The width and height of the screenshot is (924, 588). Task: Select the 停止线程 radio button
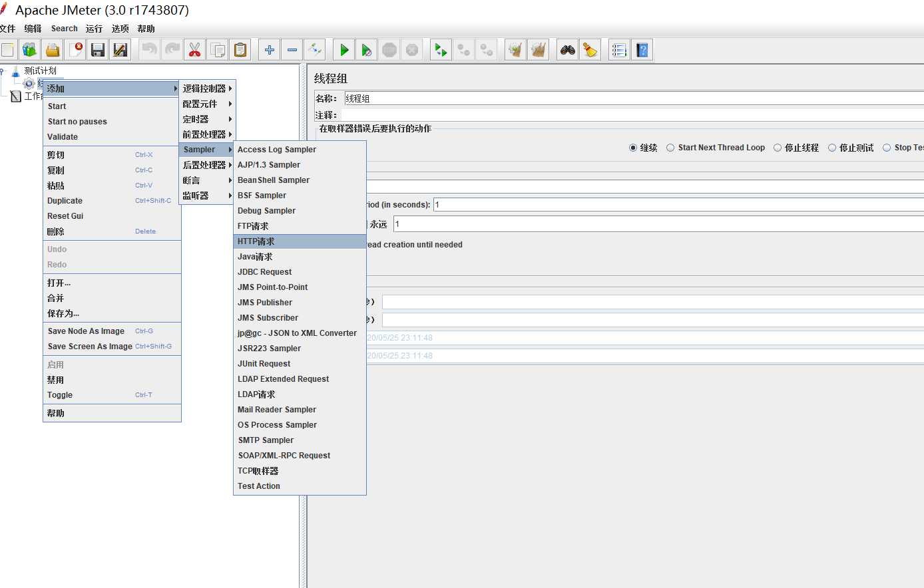click(778, 148)
